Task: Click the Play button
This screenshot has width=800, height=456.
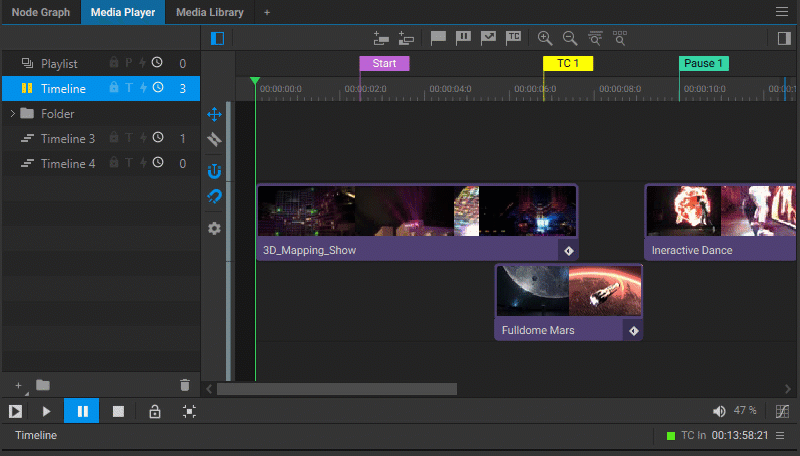Action: [46, 411]
